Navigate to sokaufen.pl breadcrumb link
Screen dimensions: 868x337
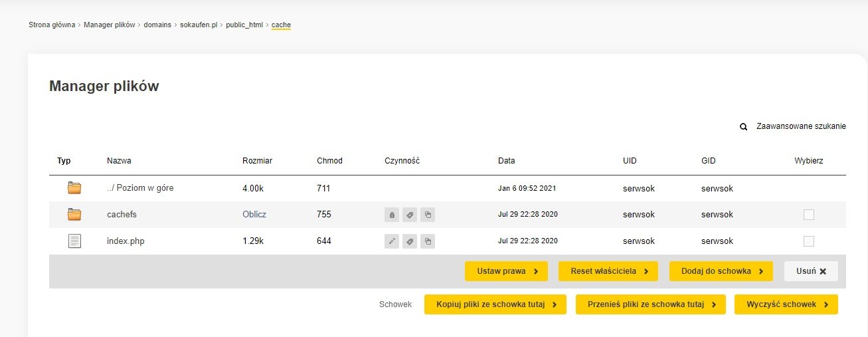tap(199, 25)
